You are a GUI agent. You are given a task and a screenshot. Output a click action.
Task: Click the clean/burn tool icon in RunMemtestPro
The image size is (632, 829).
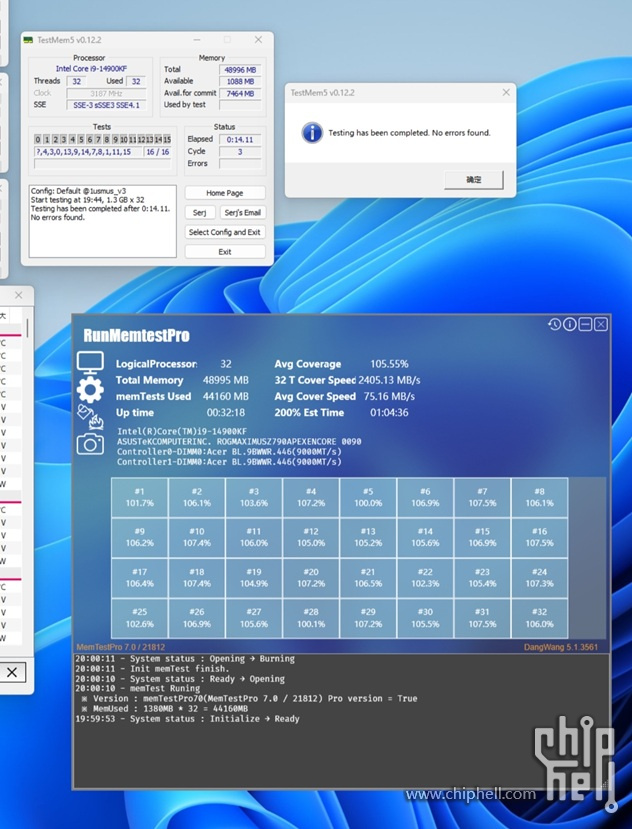pyautogui.click(x=90, y=417)
